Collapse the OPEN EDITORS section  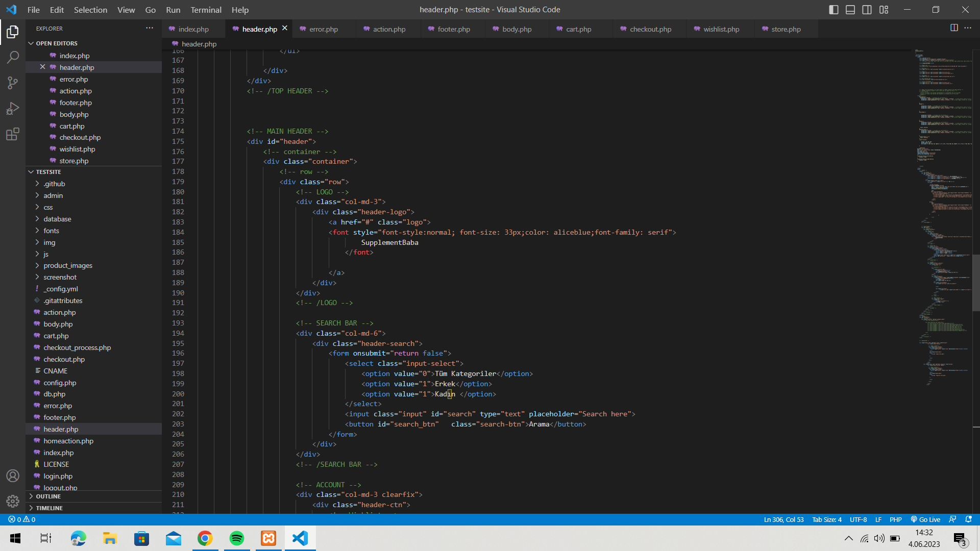click(x=56, y=43)
